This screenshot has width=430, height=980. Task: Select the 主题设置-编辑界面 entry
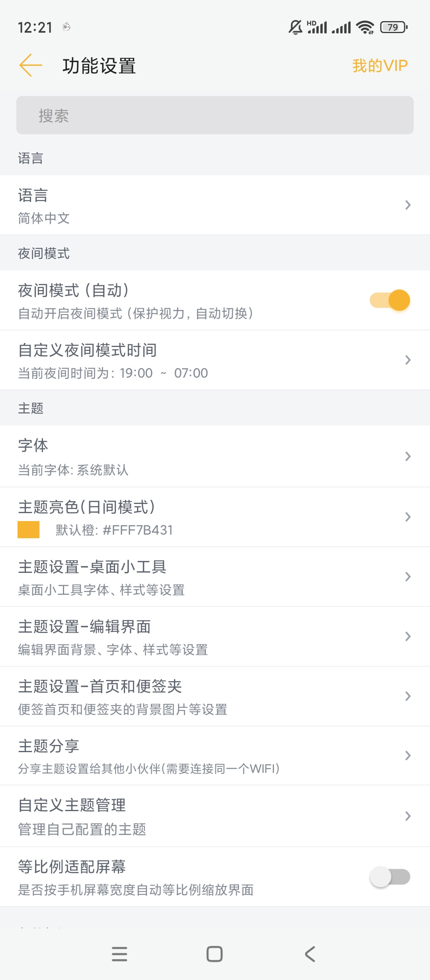[215, 637]
